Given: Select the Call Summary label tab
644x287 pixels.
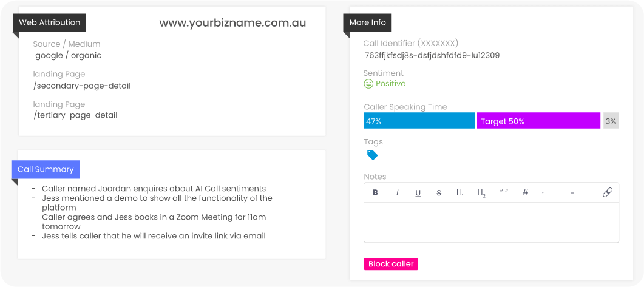Looking at the screenshot, I should 46,169.
